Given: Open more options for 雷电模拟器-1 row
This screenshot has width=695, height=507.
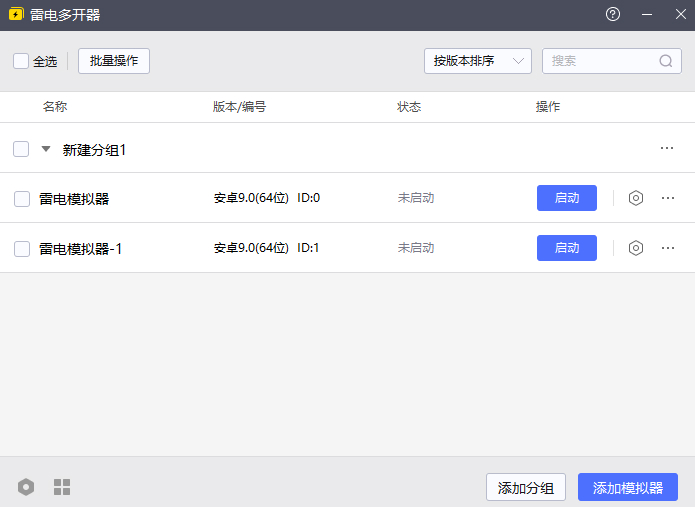Looking at the screenshot, I should tap(668, 248).
